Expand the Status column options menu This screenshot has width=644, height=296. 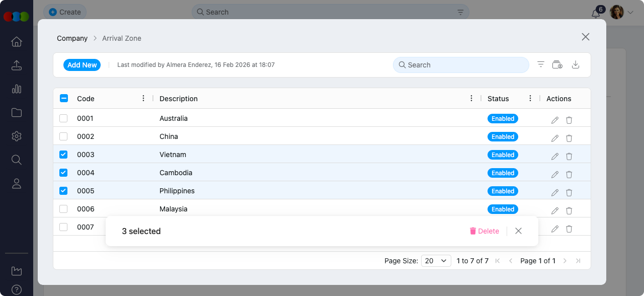530,99
